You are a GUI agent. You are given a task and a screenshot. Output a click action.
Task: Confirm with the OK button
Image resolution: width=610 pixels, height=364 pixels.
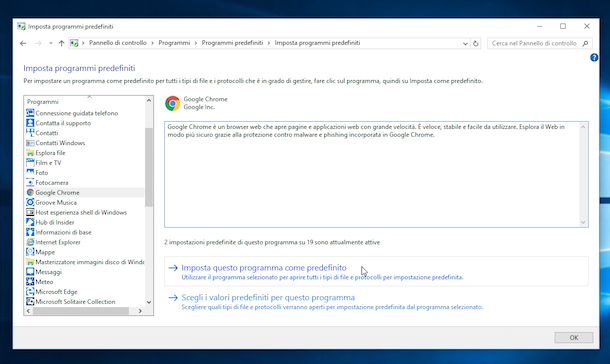[573, 338]
